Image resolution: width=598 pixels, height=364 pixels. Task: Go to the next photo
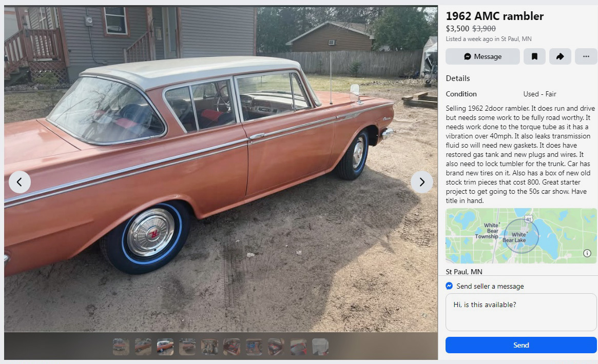(421, 182)
